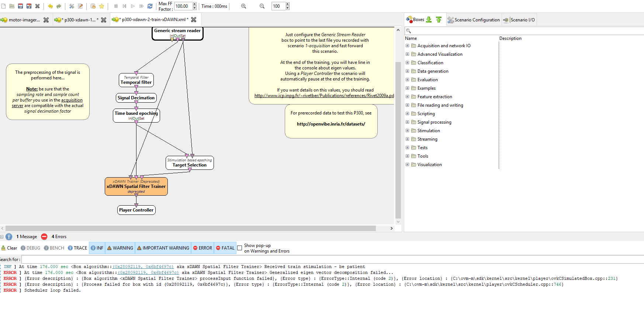
Task: Close the p300-xdawn-2-train-xDAWN.xml tab
Action: click(x=194, y=20)
